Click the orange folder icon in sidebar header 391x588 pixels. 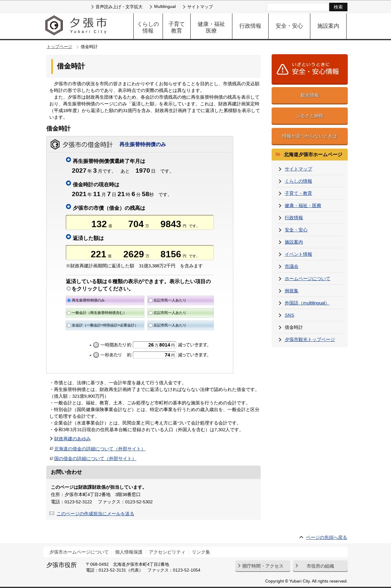point(278,154)
